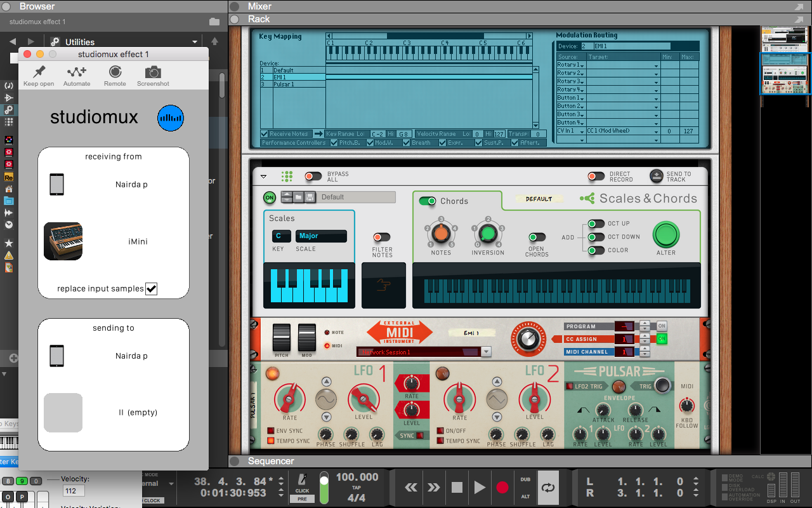Open the blue folder icon in browser sidebar
Image resolution: width=812 pixels, height=508 pixels.
pyautogui.click(x=9, y=201)
